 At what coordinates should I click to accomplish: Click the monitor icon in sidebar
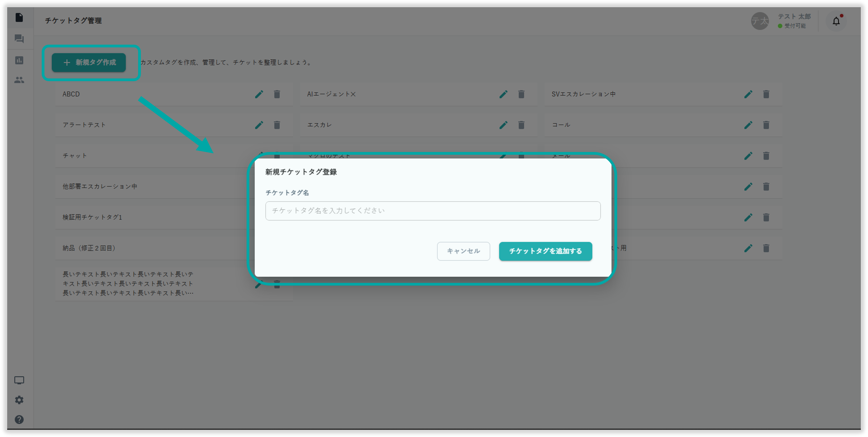(19, 380)
